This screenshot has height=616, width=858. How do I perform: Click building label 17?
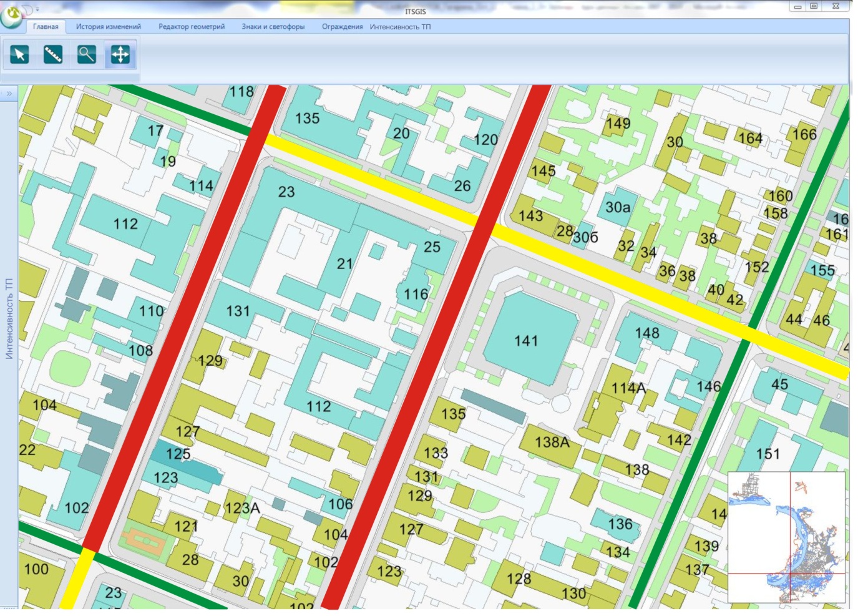click(x=155, y=130)
